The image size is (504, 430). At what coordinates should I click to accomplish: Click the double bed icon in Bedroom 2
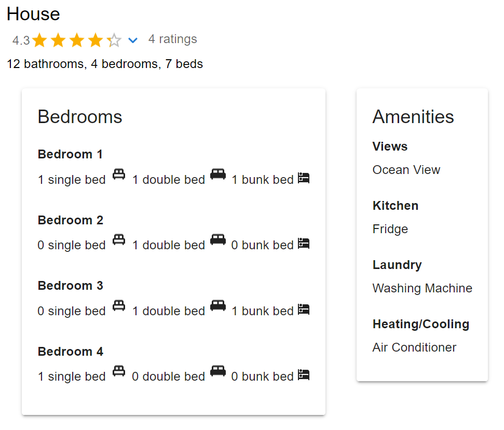point(218,239)
